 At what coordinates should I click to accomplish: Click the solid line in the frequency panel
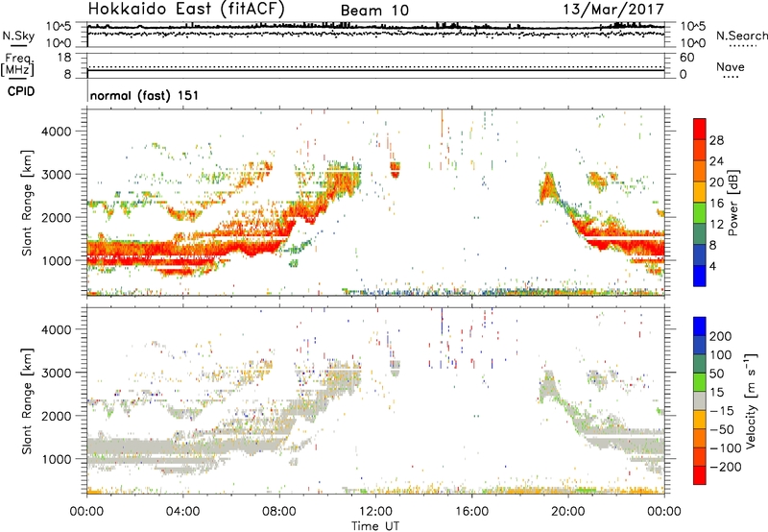pos(375,70)
